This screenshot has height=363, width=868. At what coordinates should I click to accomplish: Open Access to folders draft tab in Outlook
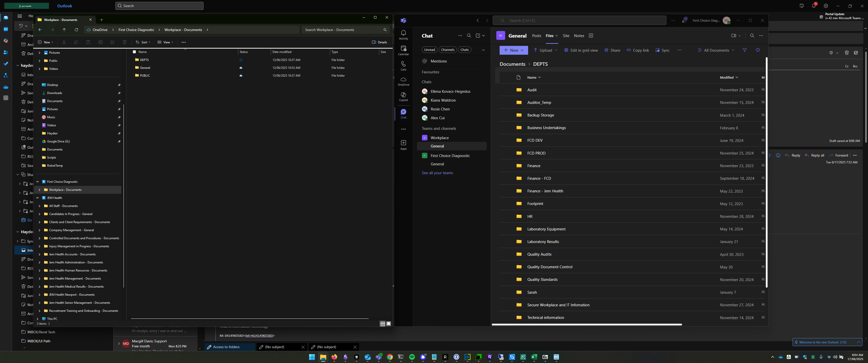[x=230, y=347]
